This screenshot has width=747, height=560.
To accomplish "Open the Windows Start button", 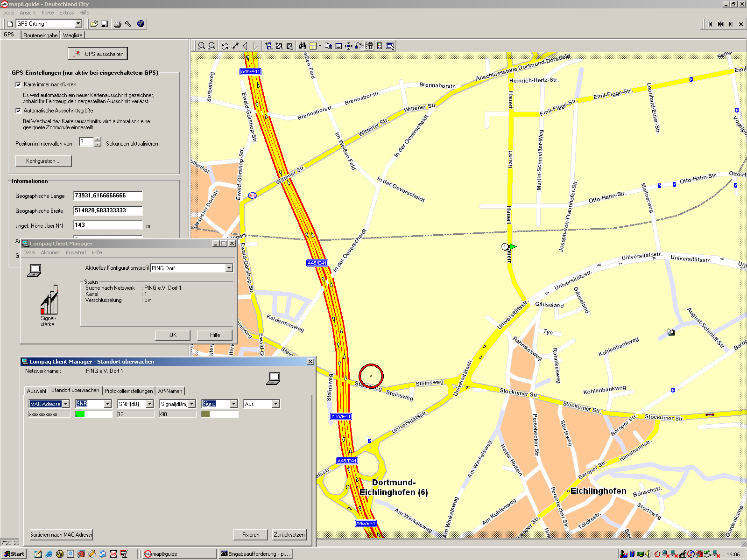I will coord(14,554).
